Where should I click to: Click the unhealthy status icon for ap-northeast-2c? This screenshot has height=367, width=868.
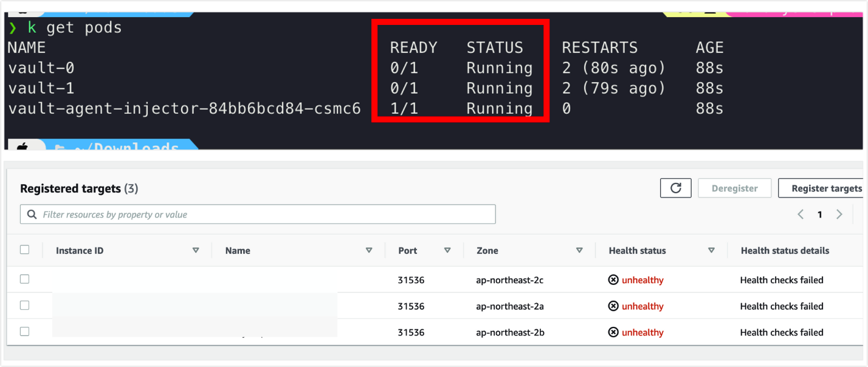click(x=613, y=280)
